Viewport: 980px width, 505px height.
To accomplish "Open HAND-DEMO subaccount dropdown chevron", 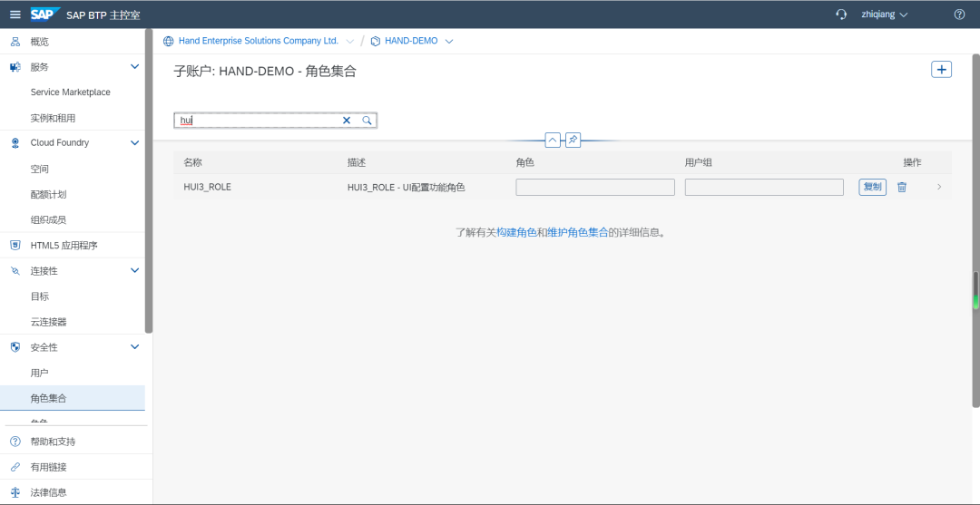I will (x=448, y=41).
